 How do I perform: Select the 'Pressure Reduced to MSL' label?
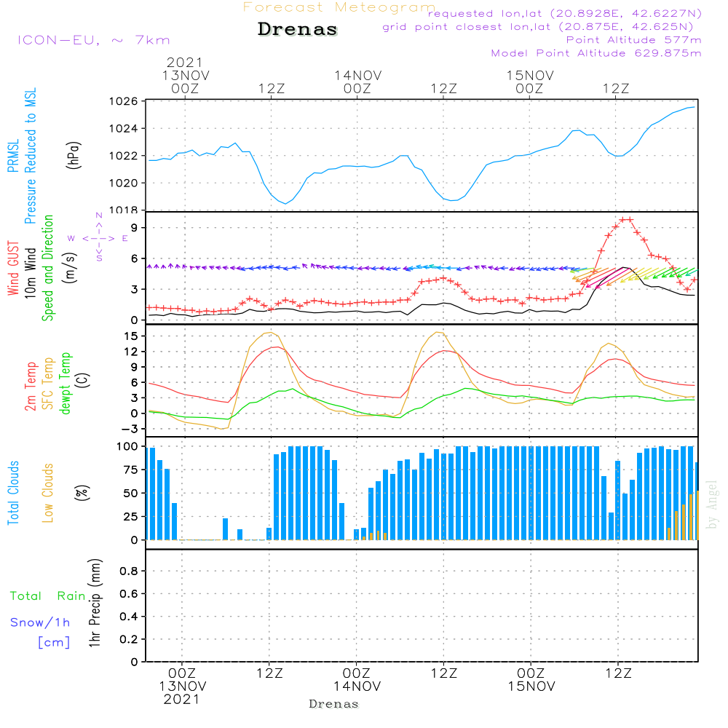[x=30, y=156]
